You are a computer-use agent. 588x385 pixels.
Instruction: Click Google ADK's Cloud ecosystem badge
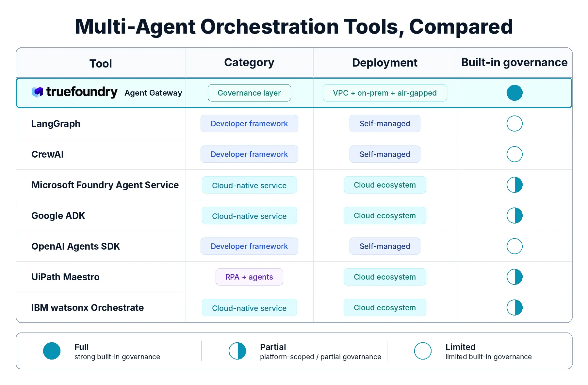(385, 215)
